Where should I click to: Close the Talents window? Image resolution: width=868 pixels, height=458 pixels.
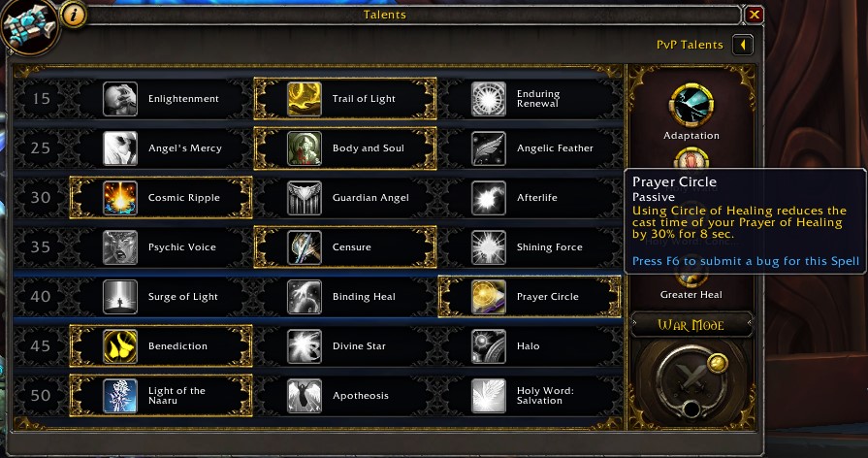754,15
